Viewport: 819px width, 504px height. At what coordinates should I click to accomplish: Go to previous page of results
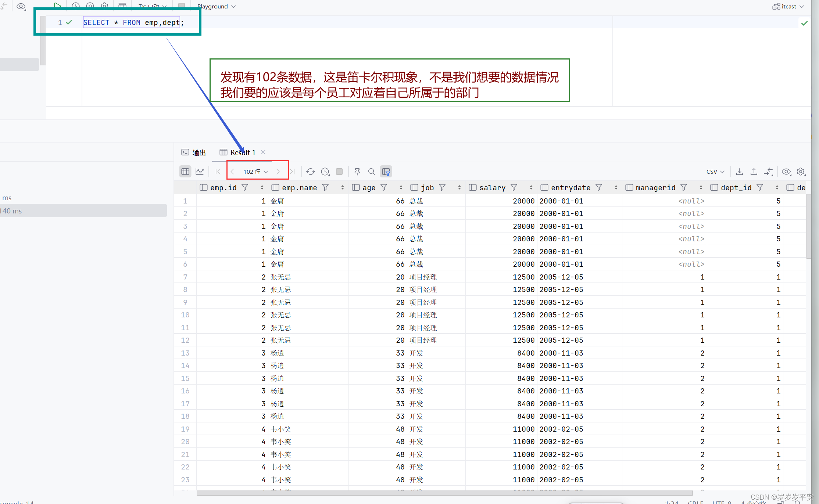click(232, 172)
